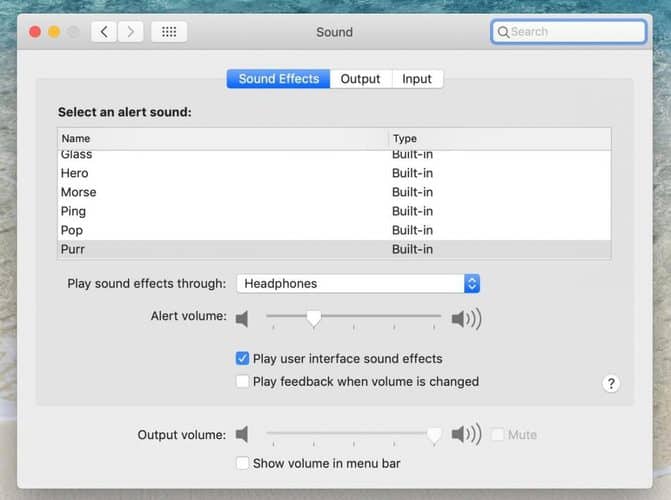Screen dimensions: 671x500
Task: Select the Morse alert sound
Action: [334, 192]
